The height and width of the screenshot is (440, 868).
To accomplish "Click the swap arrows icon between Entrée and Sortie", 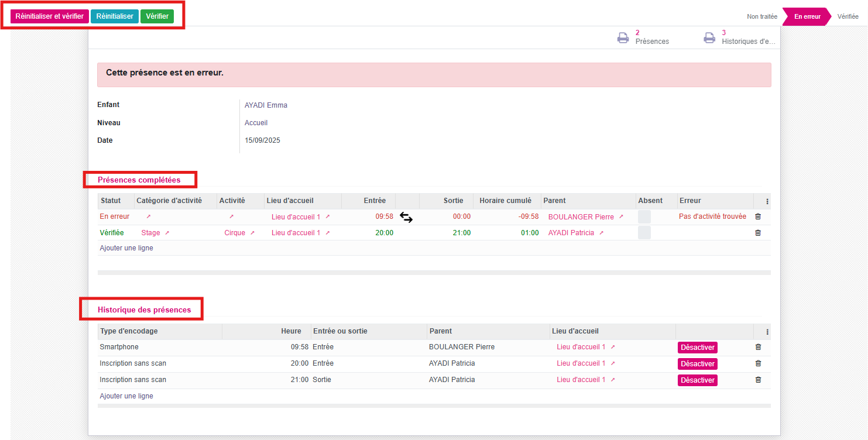I will point(406,218).
